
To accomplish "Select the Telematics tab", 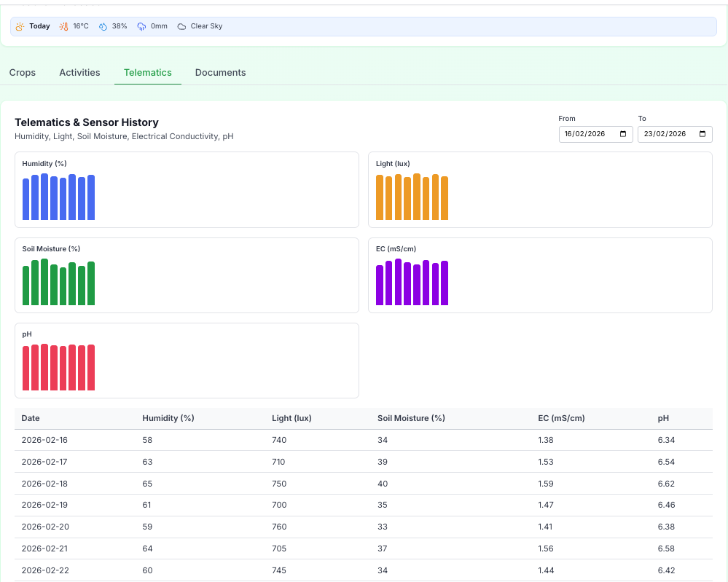I will click(x=148, y=72).
